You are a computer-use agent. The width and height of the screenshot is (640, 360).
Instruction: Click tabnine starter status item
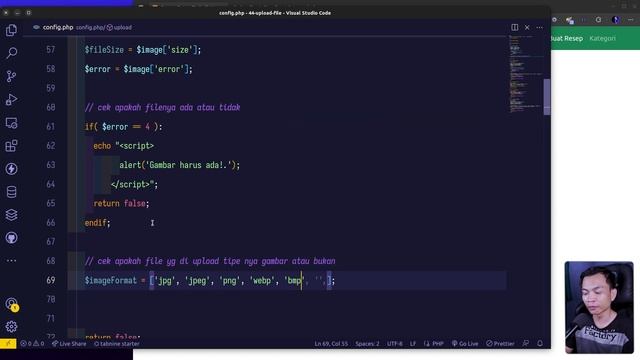point(117,344)
